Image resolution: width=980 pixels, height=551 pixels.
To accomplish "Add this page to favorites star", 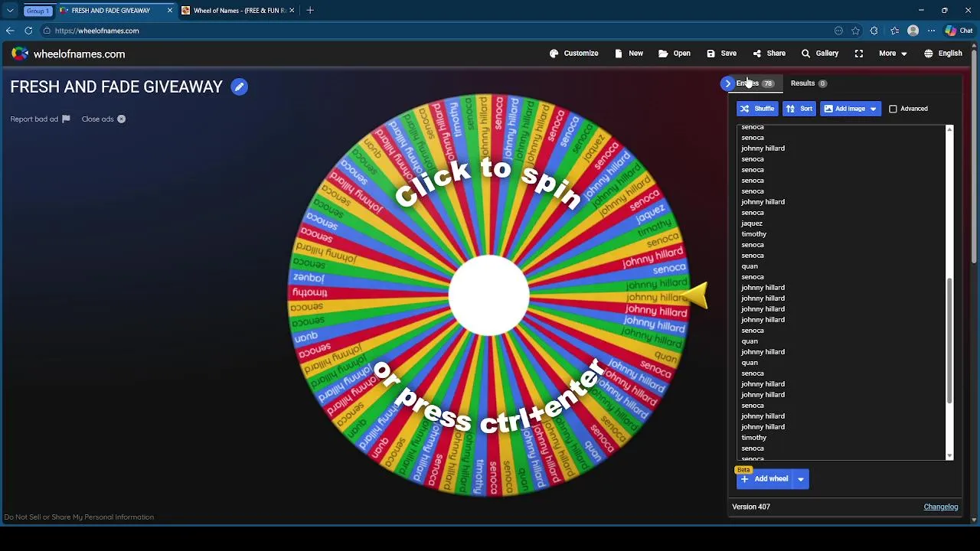I will click(855, 31).
